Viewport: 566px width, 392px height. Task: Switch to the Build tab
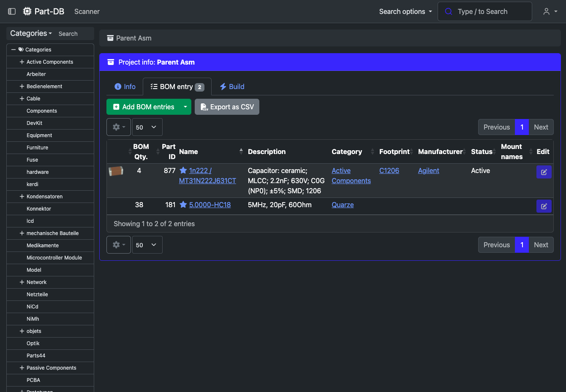[x=232, y=87]
